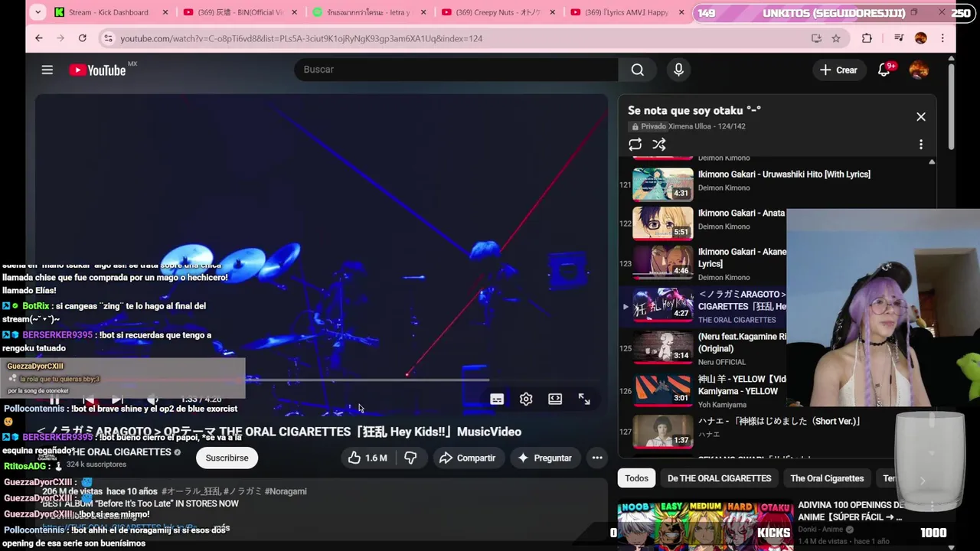
Task: Open the browser extensions puzzle icon
Action: point(867,38)
